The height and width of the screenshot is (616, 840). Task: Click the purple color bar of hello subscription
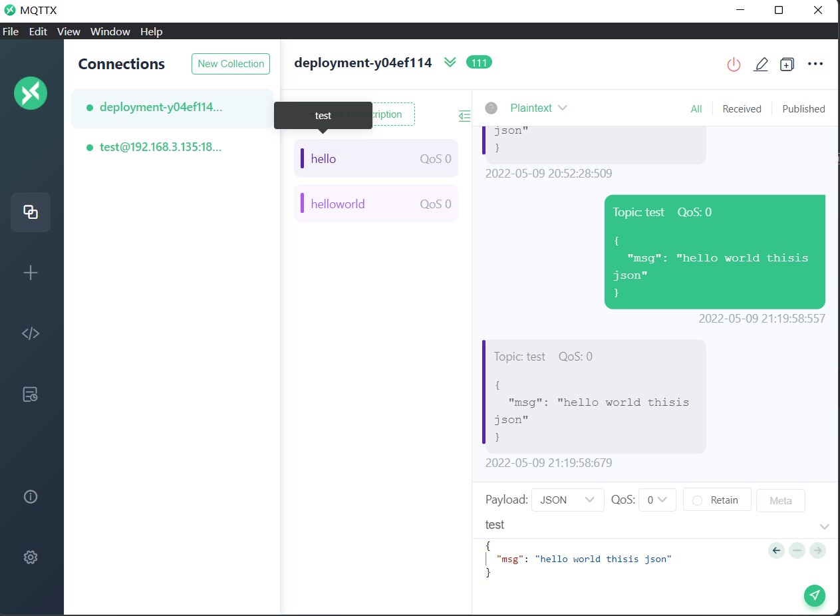(x=303, y=158)
